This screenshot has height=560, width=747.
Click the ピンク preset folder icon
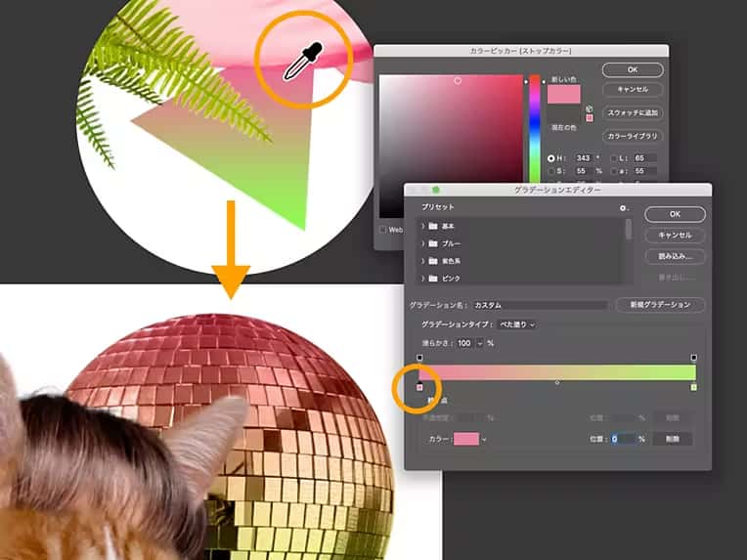pos(433,279)
